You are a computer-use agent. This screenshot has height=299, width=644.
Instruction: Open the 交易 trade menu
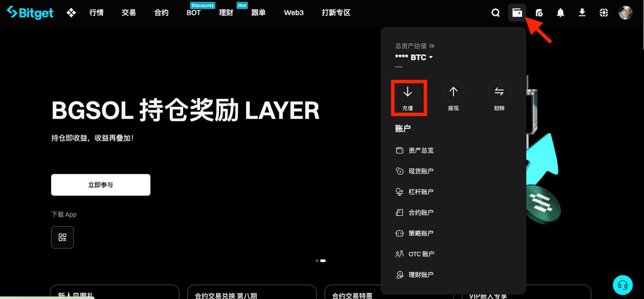[x=128, y=13]
